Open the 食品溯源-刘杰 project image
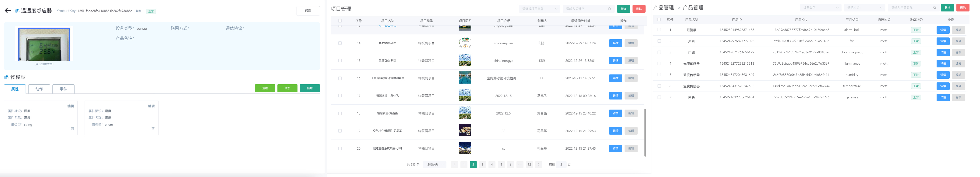The image size is (980, 177). 465,43
